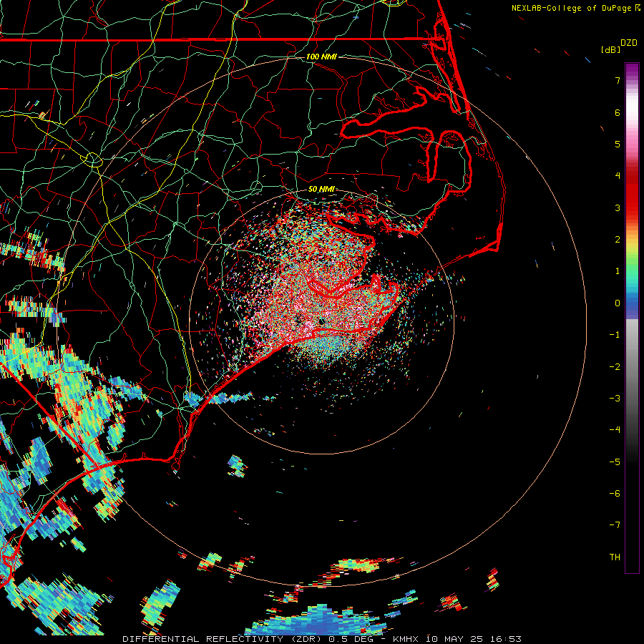The width and height of the screenshot is (644, 644).
Task: Click the 50 NMI range ring label
Action: pos(321,189)
